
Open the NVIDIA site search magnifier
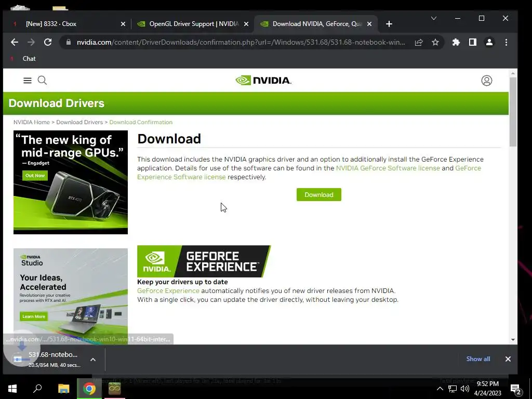[43, 81]
